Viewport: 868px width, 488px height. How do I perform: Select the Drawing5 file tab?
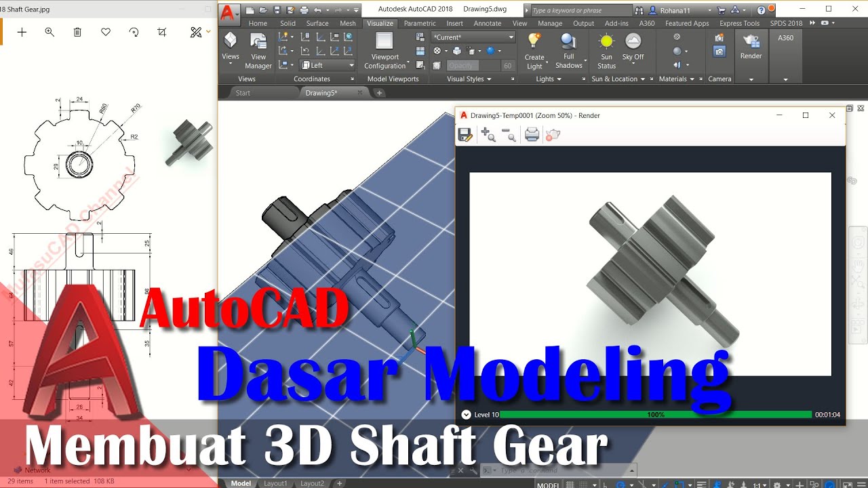[333, 93]
